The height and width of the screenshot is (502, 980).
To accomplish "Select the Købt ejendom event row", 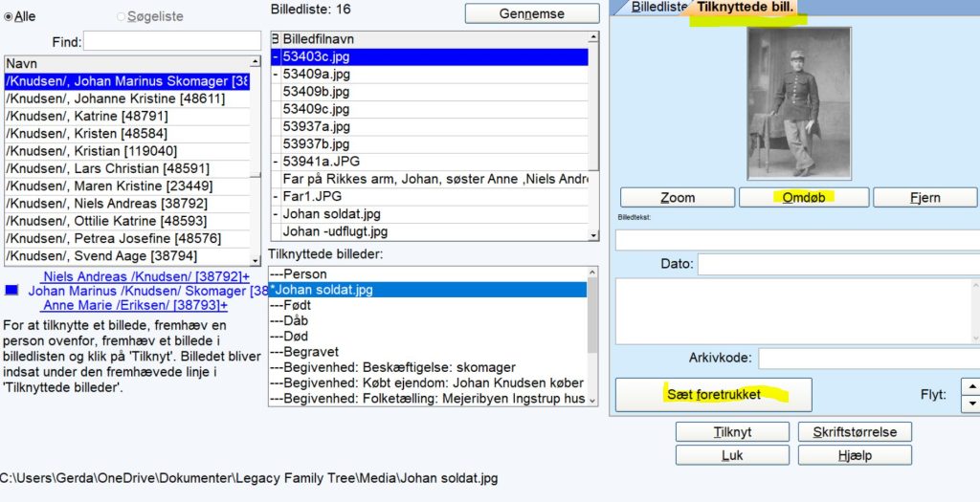I will click(x=428, y=382).
